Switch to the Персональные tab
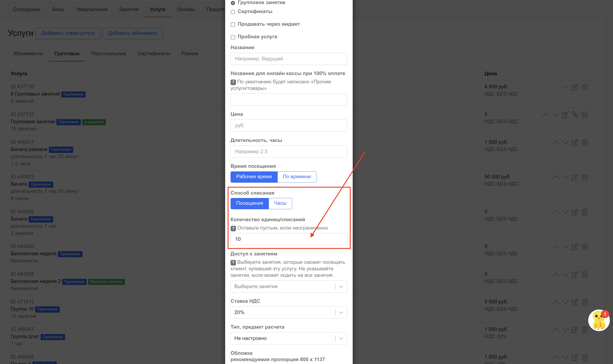Screen dimensions: 613x364 [x=108, y=53]
